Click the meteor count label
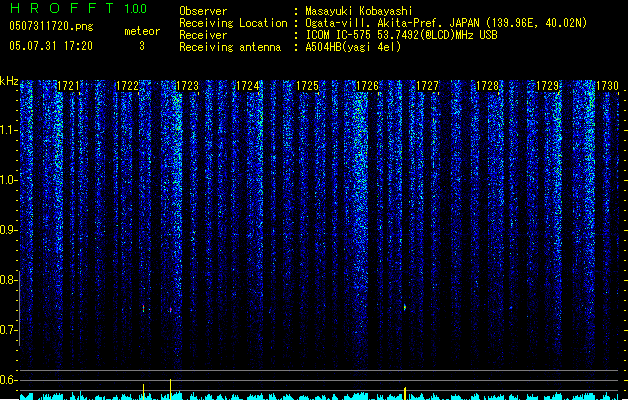629x400 pixels. click(x=142, y=31)
